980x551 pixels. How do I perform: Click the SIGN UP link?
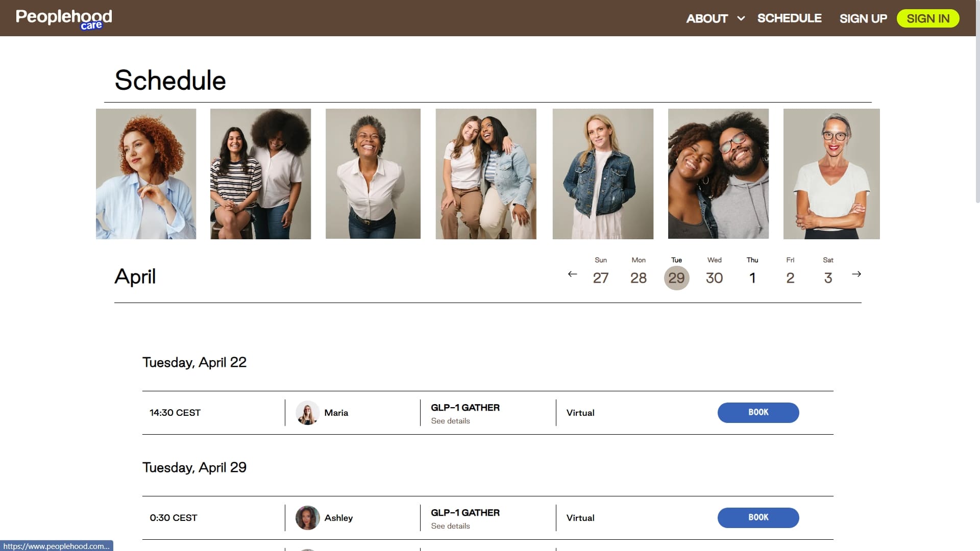click(863, 18)
